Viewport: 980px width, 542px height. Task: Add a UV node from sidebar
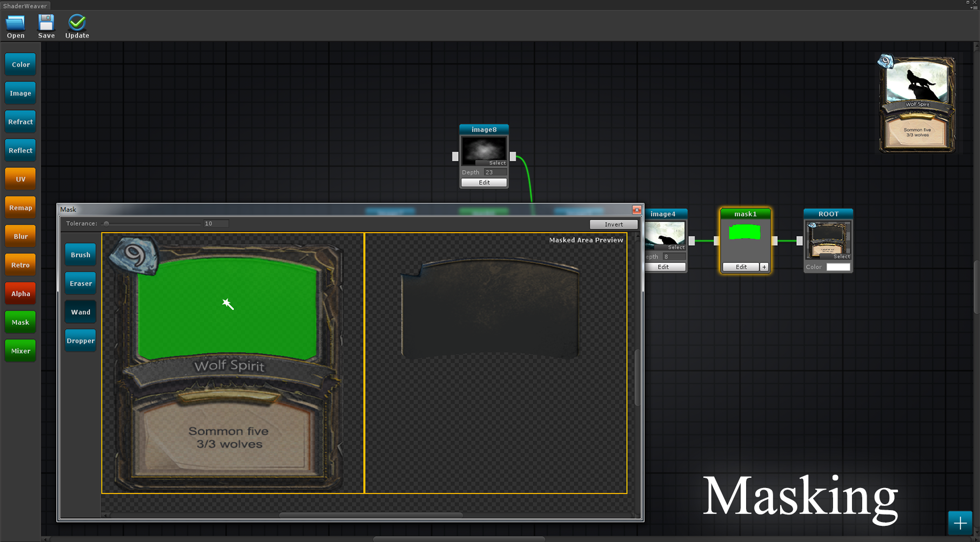click(x=21, y=179)
